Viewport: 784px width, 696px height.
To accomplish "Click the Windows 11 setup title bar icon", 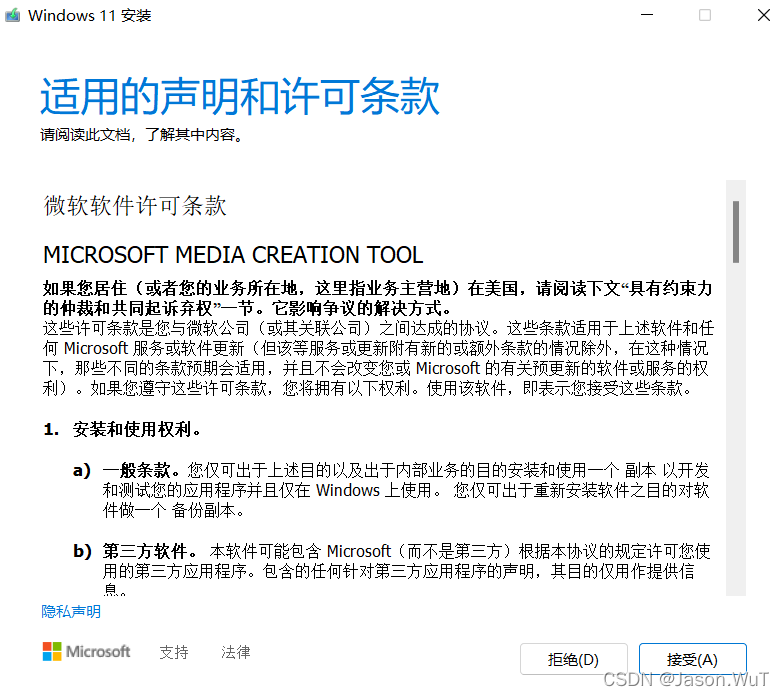I will (x=12, y=16).
